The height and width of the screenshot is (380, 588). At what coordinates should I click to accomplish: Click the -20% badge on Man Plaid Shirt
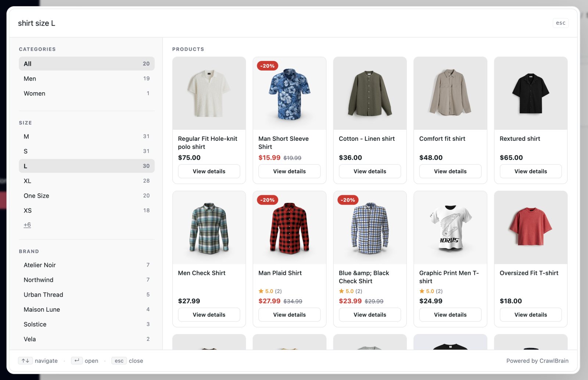268,200
